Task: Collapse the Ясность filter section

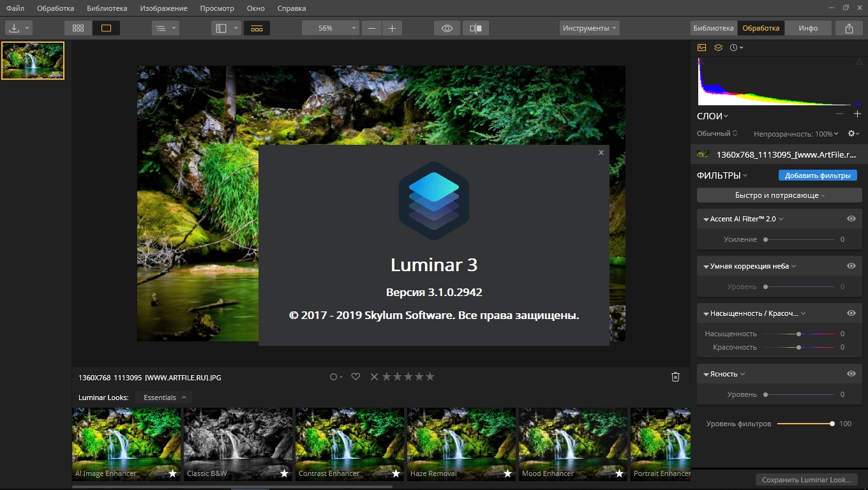Action: tap(706, 375)
